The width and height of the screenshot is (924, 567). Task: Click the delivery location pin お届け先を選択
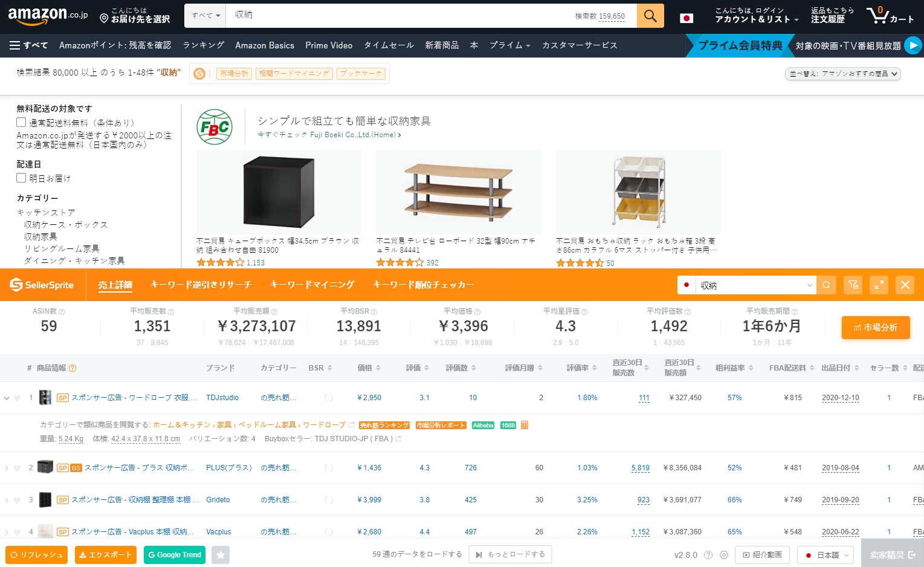tap(135, 16)
